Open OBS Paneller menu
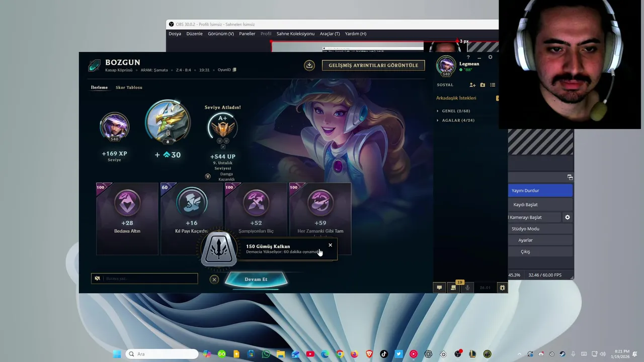 [x=247, y=34]
